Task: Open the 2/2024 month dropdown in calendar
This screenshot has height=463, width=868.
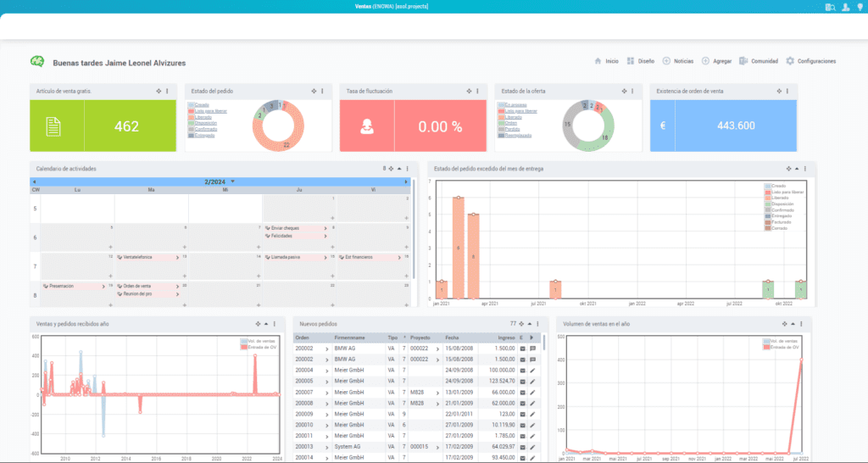Action: (233, 181)
